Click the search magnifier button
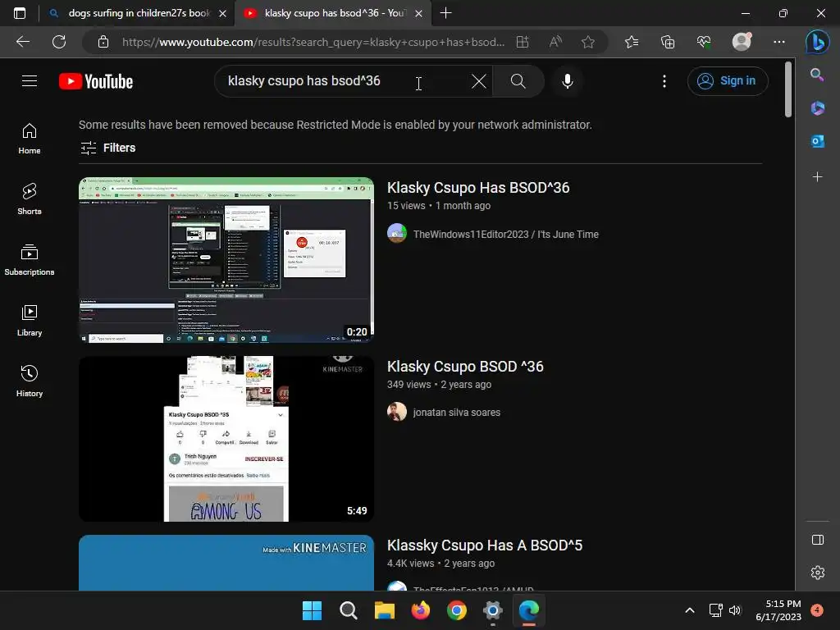840x630 pixels. pyautogui.click(x=518, y=81)
